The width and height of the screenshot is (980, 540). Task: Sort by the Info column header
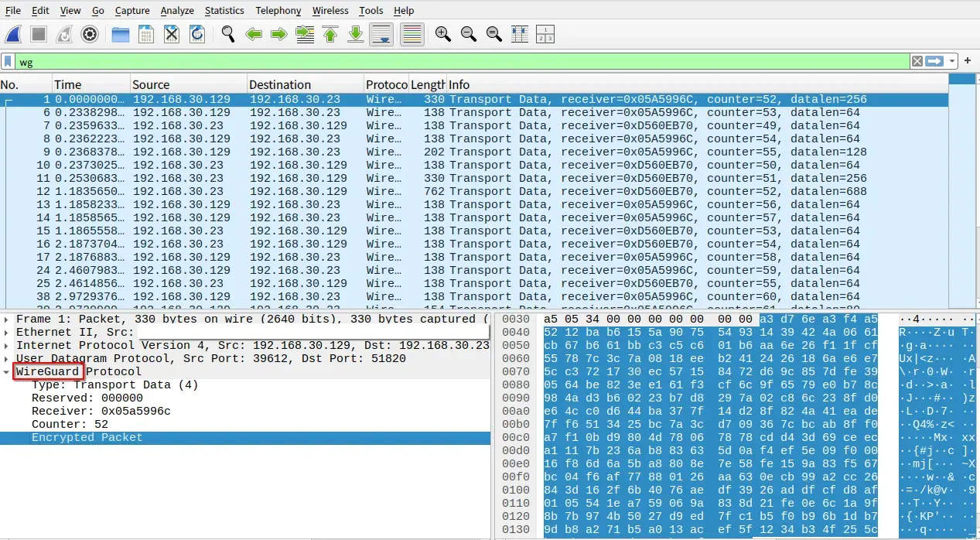coord(696,84)
